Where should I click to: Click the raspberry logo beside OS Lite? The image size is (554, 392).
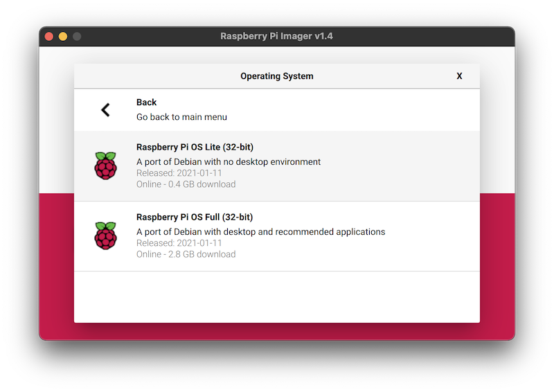click(105, 166)
